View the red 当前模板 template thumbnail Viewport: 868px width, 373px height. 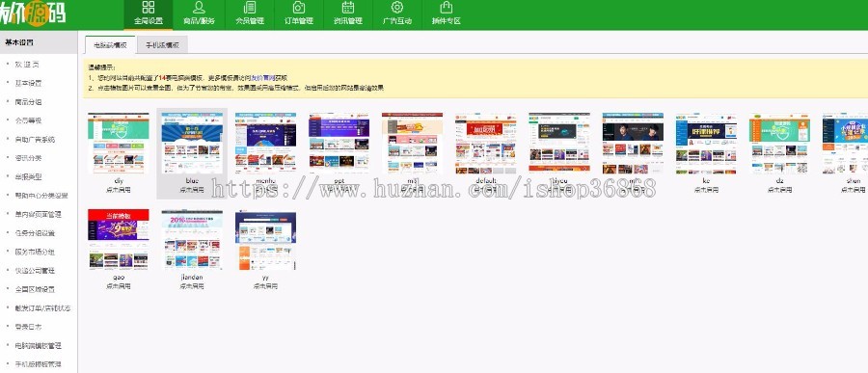pos(118,240)
